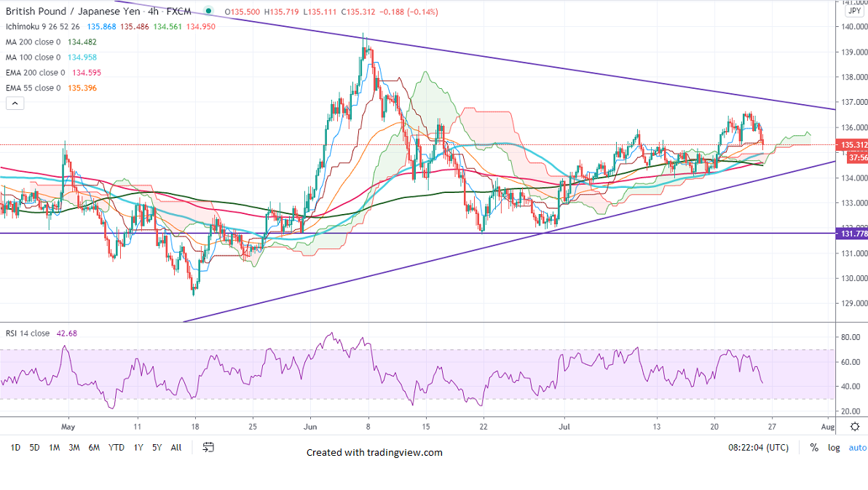
Task: Select the EMA 200 close 0 legend
Action: [x=36, y=73]
